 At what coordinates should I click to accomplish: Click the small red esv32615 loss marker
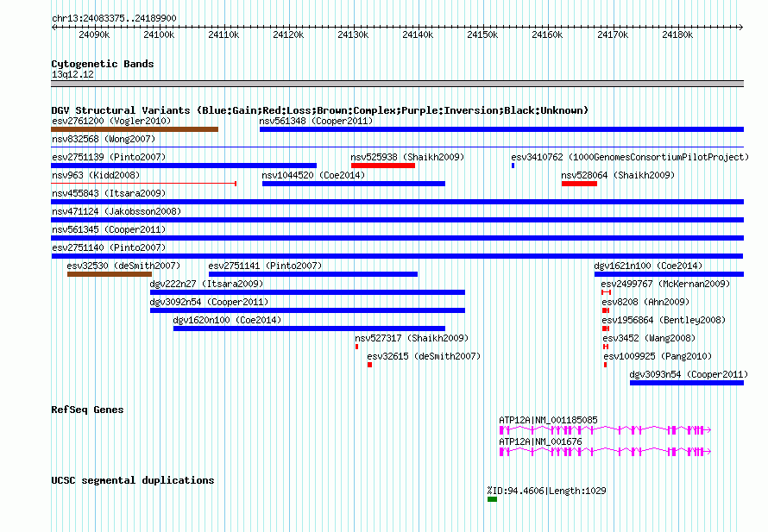(x=370, y=365)
